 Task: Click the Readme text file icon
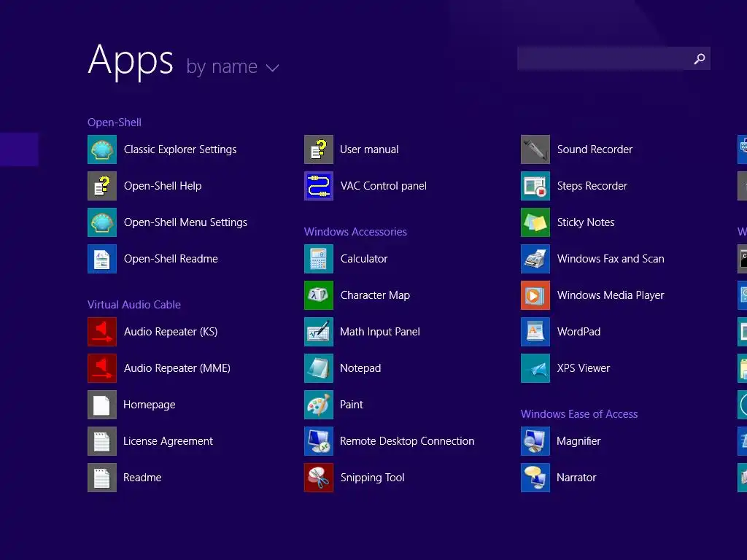pyautogui.click(x=102, y=478)
